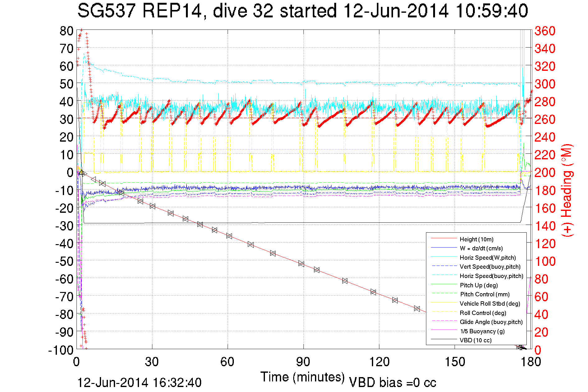588x392 pixels.
Task: Click the triangle marker at dive start
Action: coord(81,172)
